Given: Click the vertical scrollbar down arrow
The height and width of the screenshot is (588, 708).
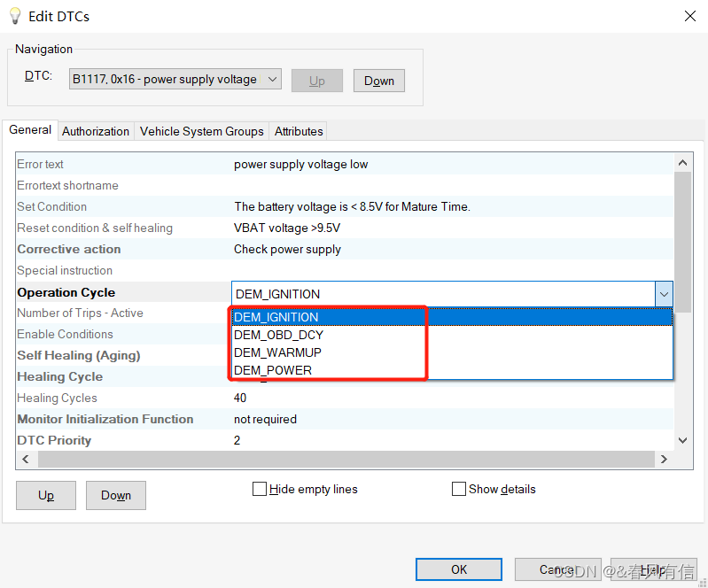Looking at the screenshot, I should [x=682, y=440].
